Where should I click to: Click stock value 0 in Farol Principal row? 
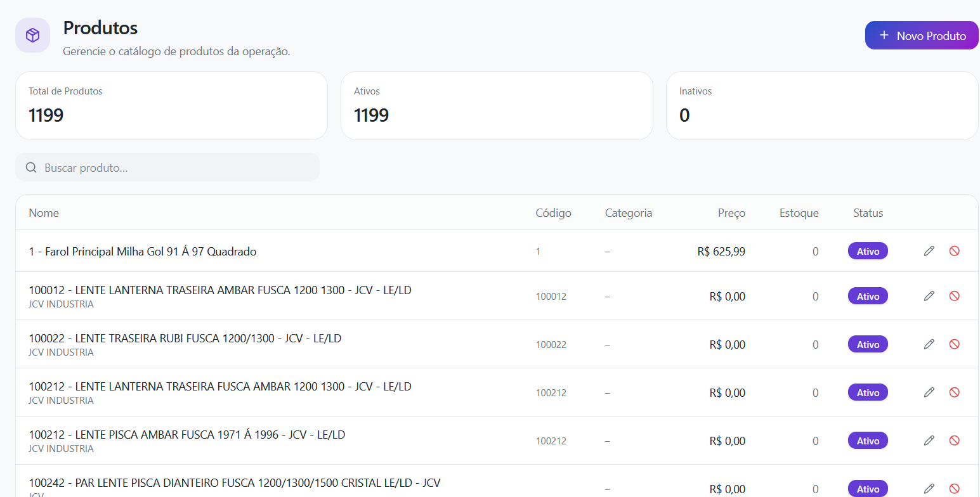point(816,252)
